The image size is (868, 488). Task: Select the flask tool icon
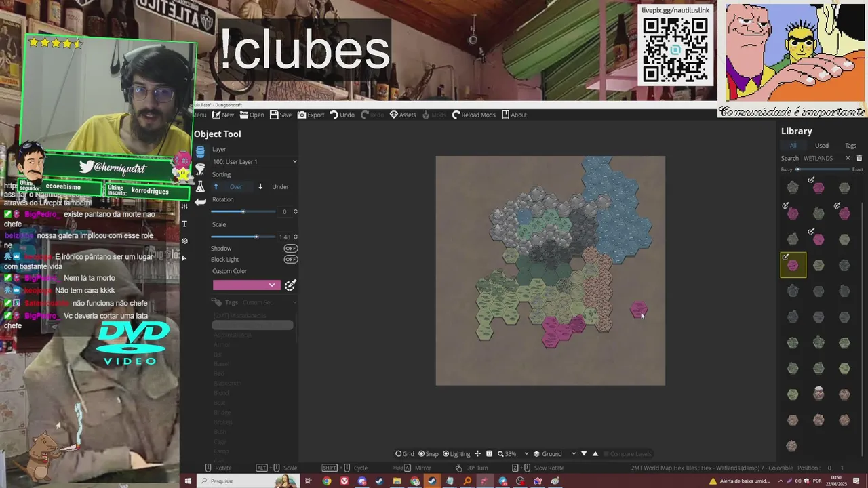pos(200,187)
